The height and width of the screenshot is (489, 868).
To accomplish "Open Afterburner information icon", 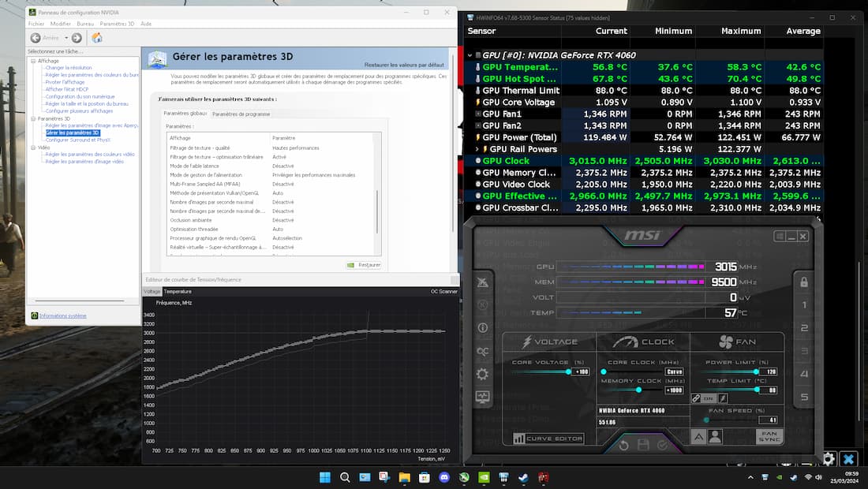I will [x=483, y=327].
